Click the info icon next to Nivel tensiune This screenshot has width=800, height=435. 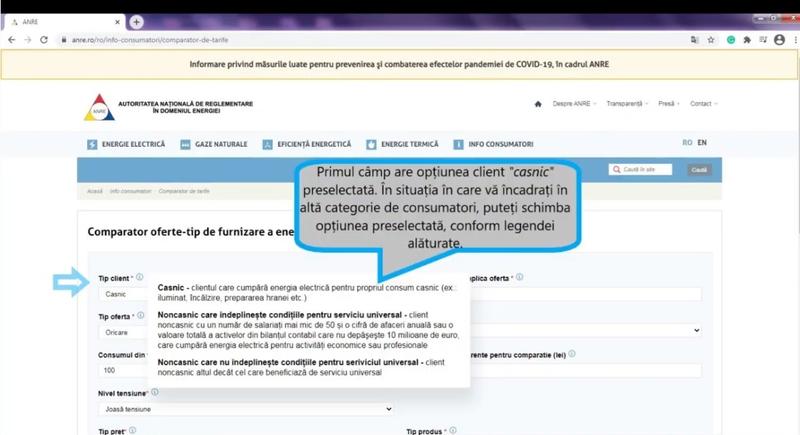tap(155, 393)
